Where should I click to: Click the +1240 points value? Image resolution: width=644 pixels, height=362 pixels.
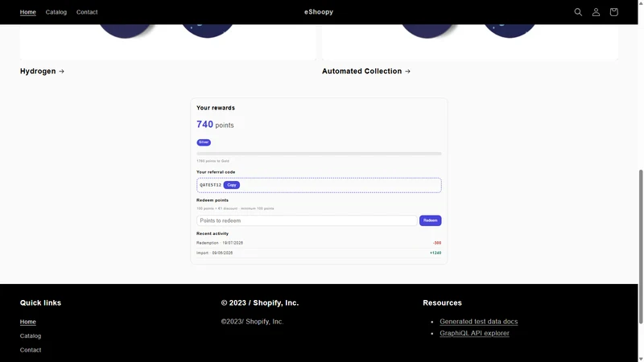[x=436, y=253]
